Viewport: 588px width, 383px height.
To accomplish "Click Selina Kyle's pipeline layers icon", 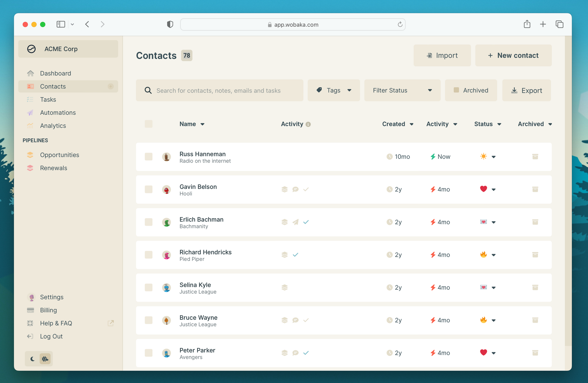I will (x=284, y=287).
